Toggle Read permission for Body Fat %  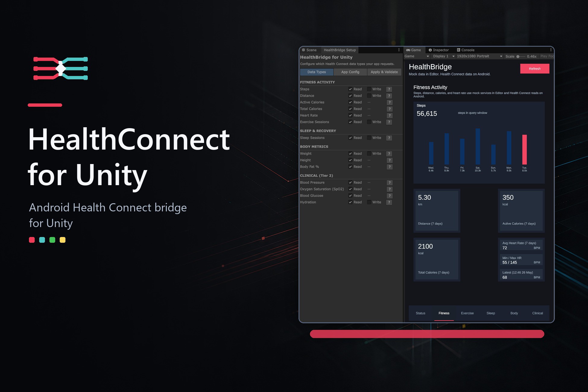350,167
